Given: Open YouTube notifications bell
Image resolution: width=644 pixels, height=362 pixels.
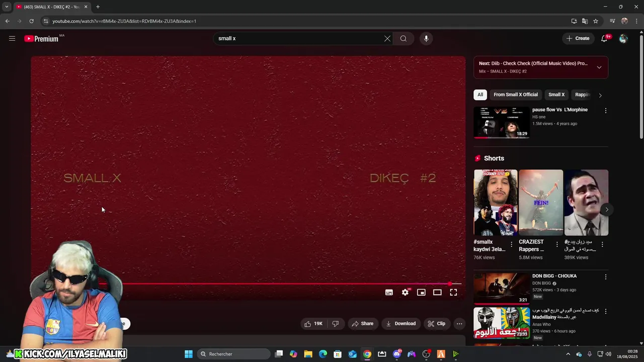Looking at the screenshot, I should (x=604, y=39).
